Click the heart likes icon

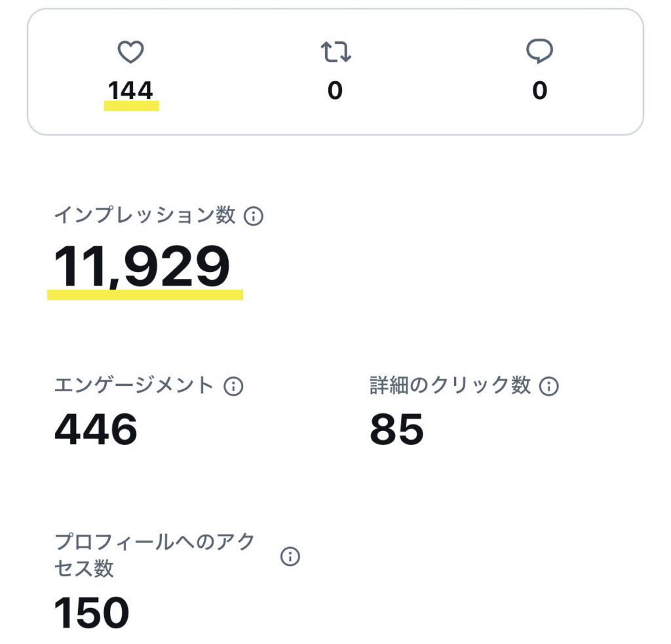(130, 52)
